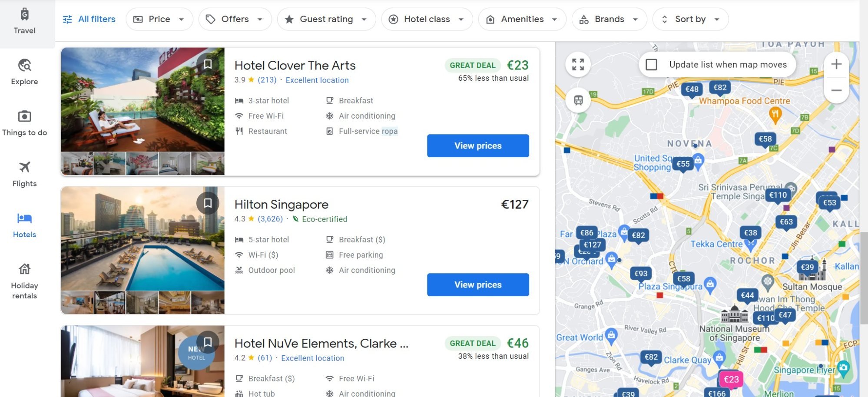Open the Sort by dropdown
This screenshot has width=868, height=397.
[x=690, y=19]
